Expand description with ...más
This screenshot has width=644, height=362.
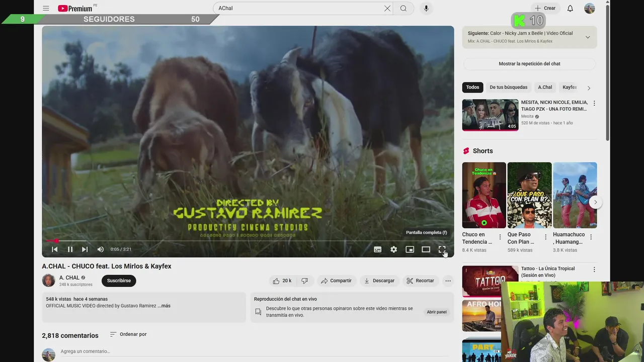click(164, 306)
